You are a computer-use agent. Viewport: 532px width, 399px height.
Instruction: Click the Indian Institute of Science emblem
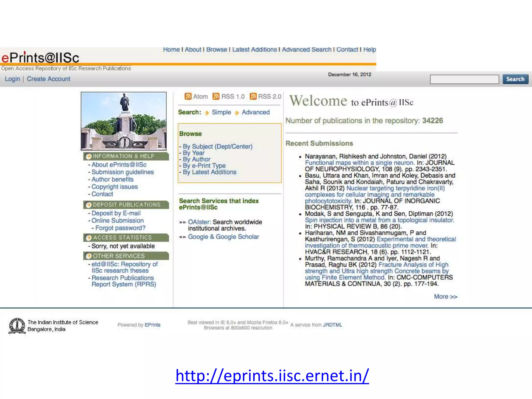coord(17,325)
